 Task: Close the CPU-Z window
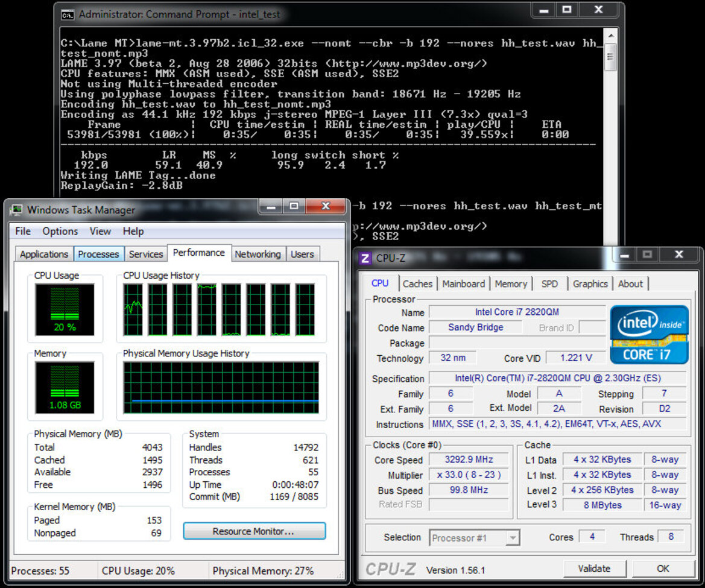[x=679, y=255]
